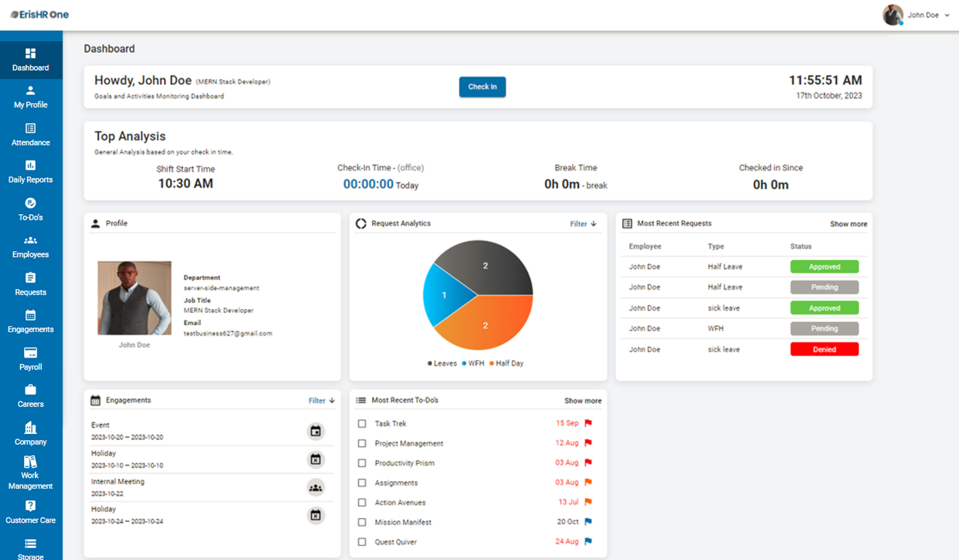Navigate to Employees via sidebar icon
This screenshot has height=560, width=959.
coord(30,247)
